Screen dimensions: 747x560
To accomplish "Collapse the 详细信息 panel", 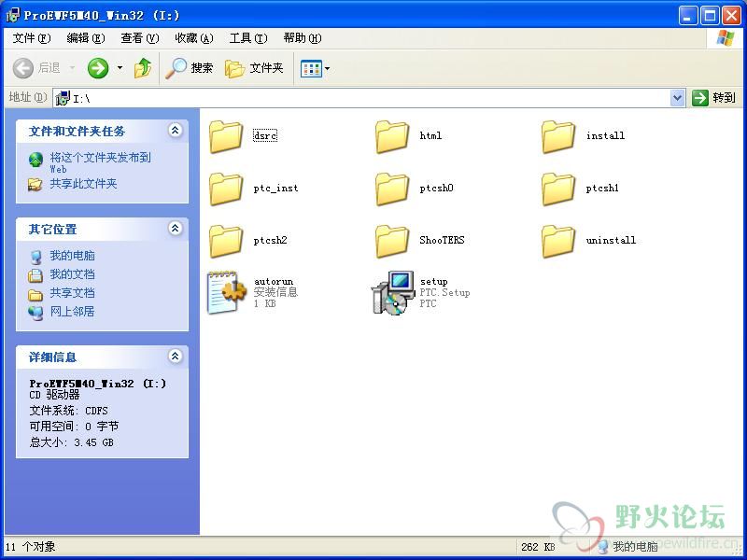I will [x=176, y=357].
